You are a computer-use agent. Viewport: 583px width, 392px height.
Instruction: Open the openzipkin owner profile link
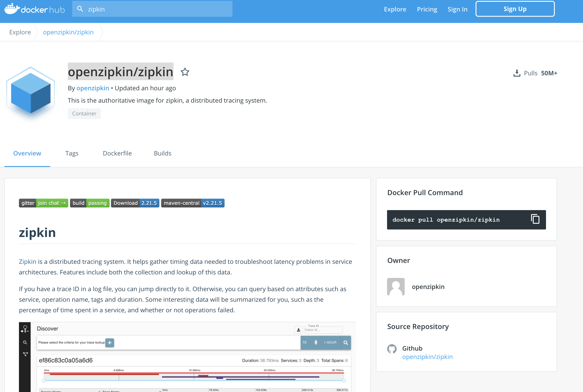pos(93,88)
